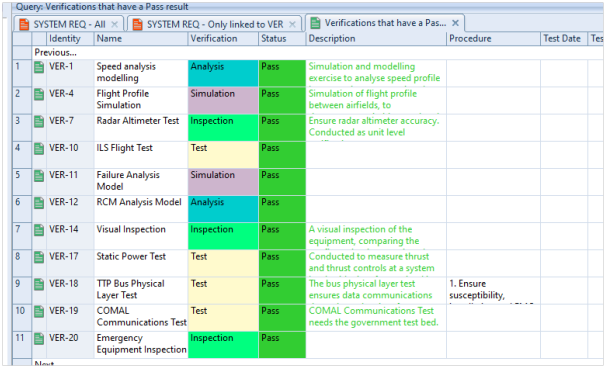
Task: Select the 'Speed analysis modelling' name cell
Action: click(x=141, y=73)
